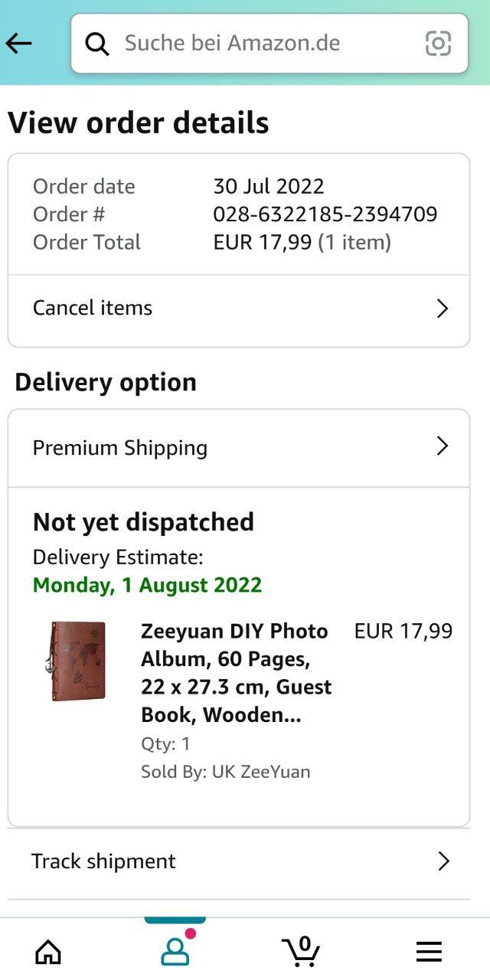Open the hamburger menu icon
The width and height of the screenshot is (490, 980).
(x=429, y=952)
